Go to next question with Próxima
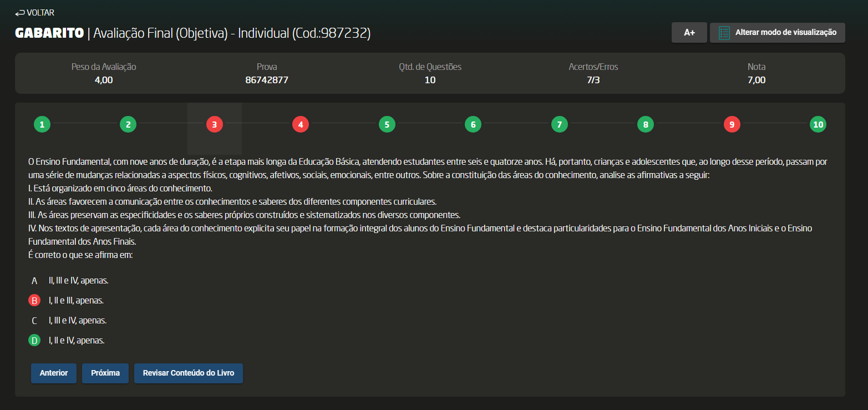This screenshot has width=868, height=410. [105, 373]
